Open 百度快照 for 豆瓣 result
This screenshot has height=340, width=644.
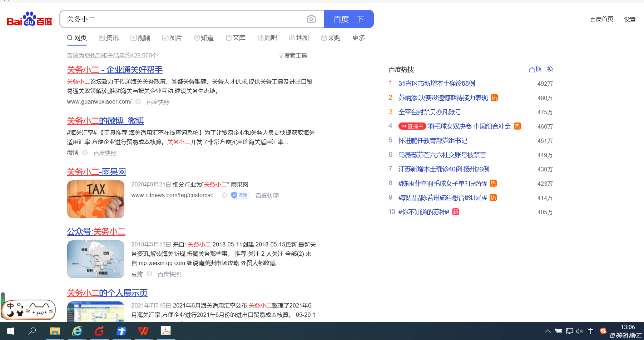[169, 274]
